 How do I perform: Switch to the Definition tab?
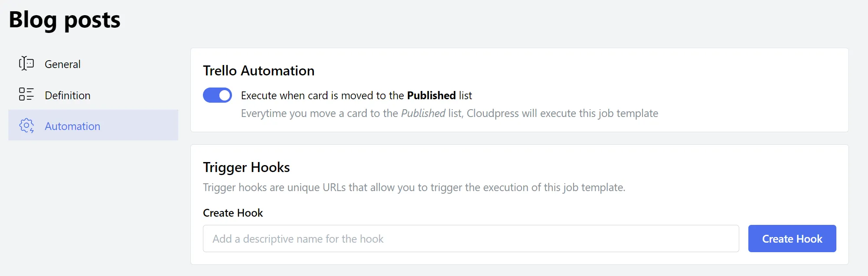tap(68, 95)
